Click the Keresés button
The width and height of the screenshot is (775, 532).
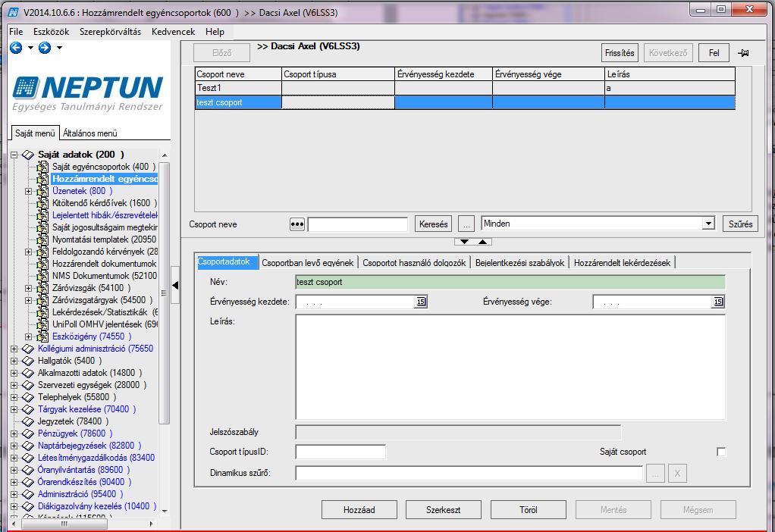click(x=434, y=224)
